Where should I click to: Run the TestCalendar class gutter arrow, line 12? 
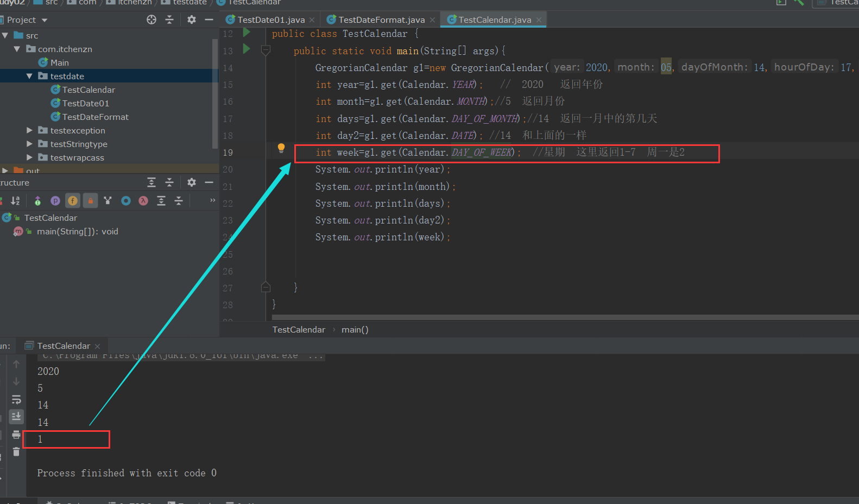click(x=247, y=33)
